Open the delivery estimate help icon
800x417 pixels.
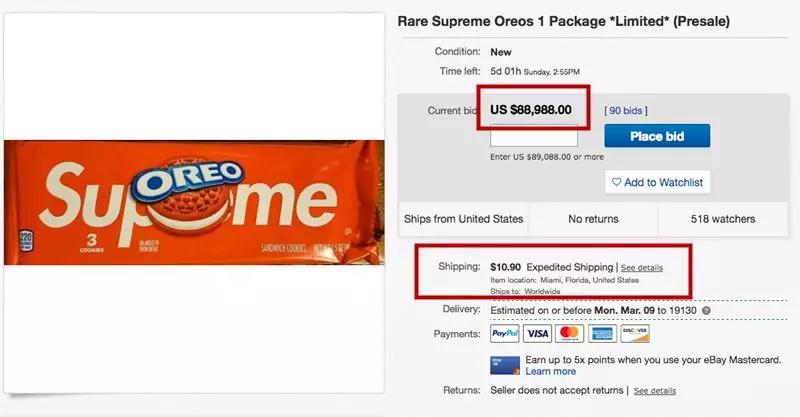[706, 311]
